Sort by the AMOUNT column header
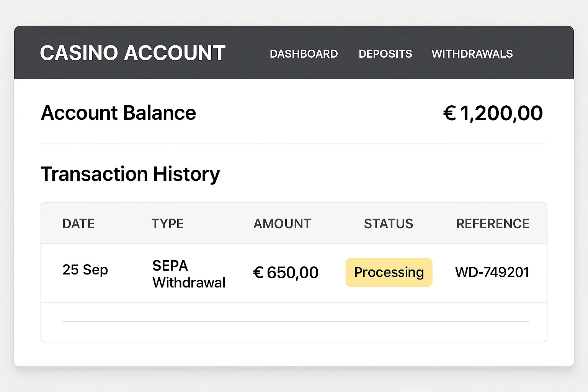The image size is (588, 392). pyautogui.click(x=282, y=224)
